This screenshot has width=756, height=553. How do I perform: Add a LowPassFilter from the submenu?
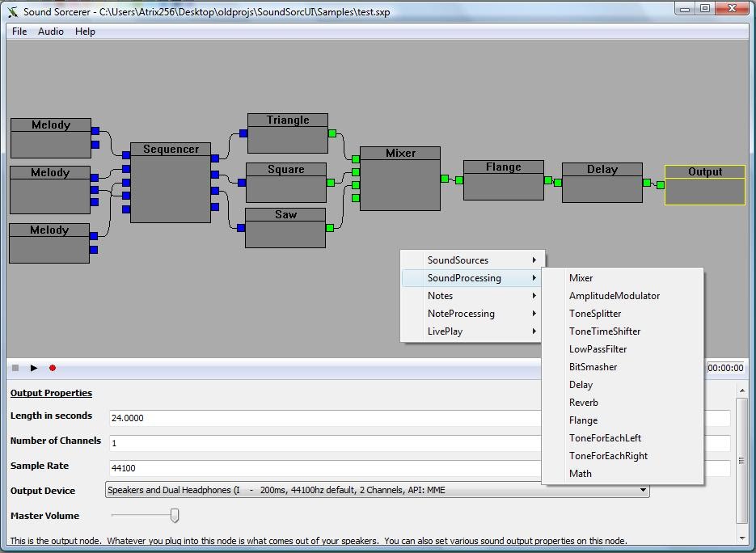click(598, 349)
